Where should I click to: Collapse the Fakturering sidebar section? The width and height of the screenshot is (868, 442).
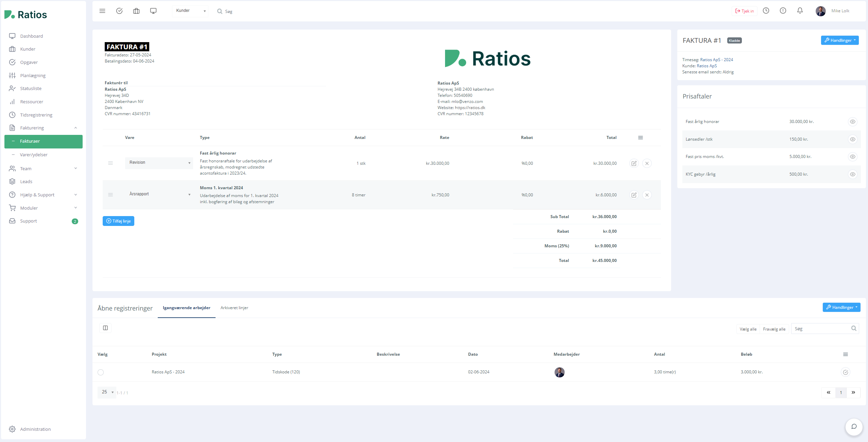(44, 128)
